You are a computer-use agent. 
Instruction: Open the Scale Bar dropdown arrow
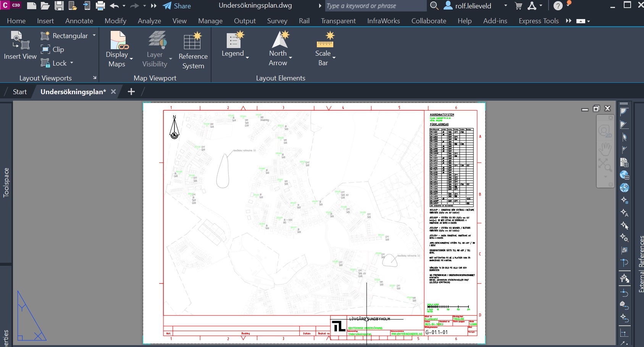(333, 57)
